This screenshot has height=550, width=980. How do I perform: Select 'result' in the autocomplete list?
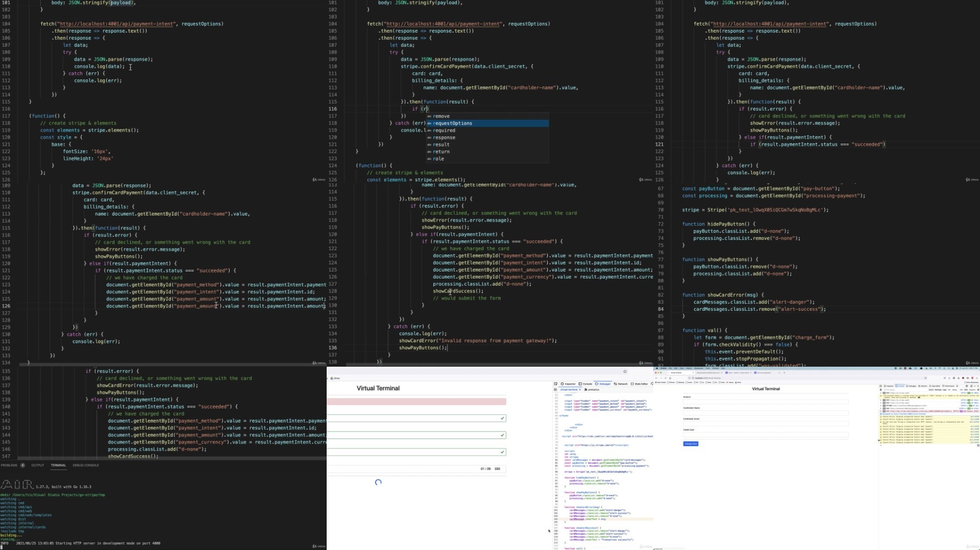487,144
